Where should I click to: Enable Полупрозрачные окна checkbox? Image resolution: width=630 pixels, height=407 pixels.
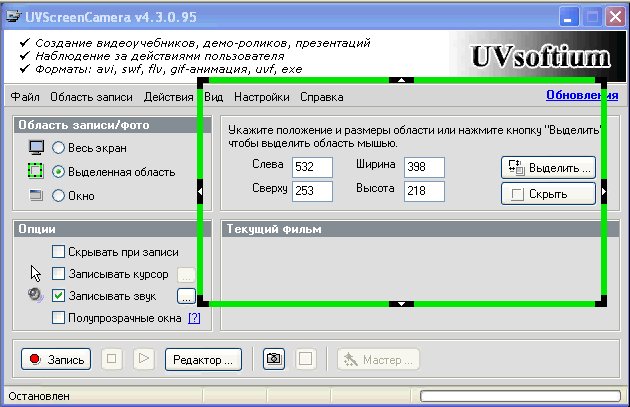click(x=58, y=318)
